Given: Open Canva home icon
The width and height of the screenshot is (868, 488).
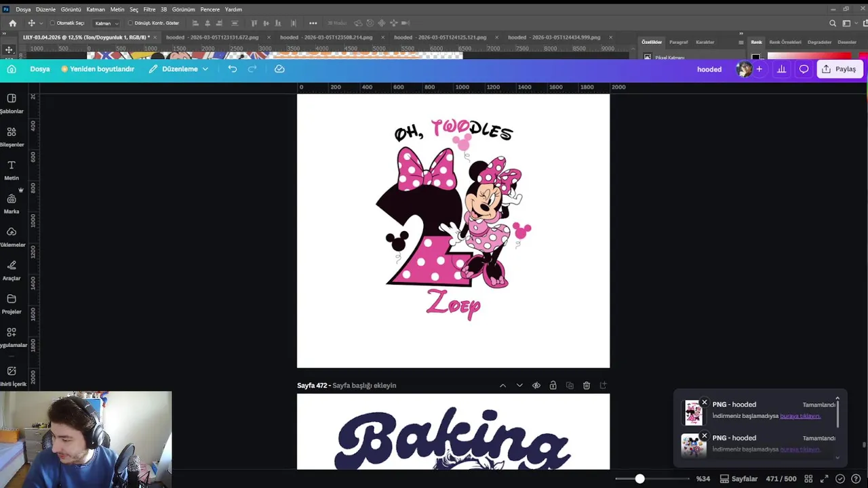Looking at the screenshot, I should (x=12, y=69).
